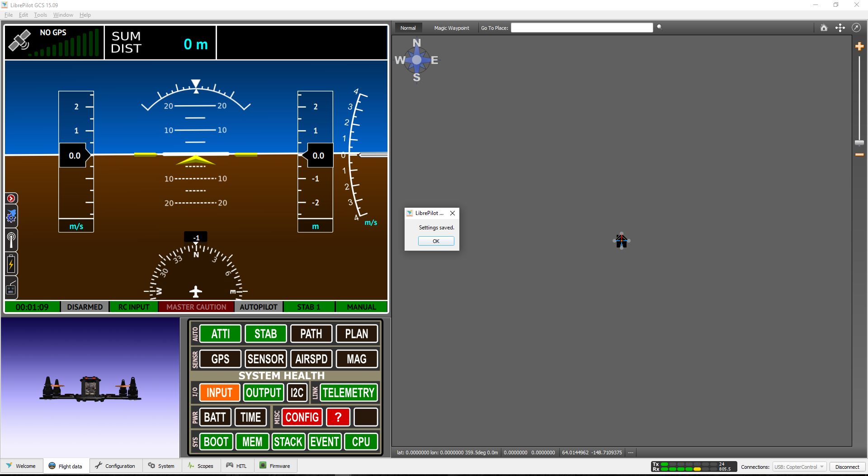The width and height of the screenshot is (868, 476).
Task: Click the PLAN autopilot health indicator
Action: pos(357,334)
